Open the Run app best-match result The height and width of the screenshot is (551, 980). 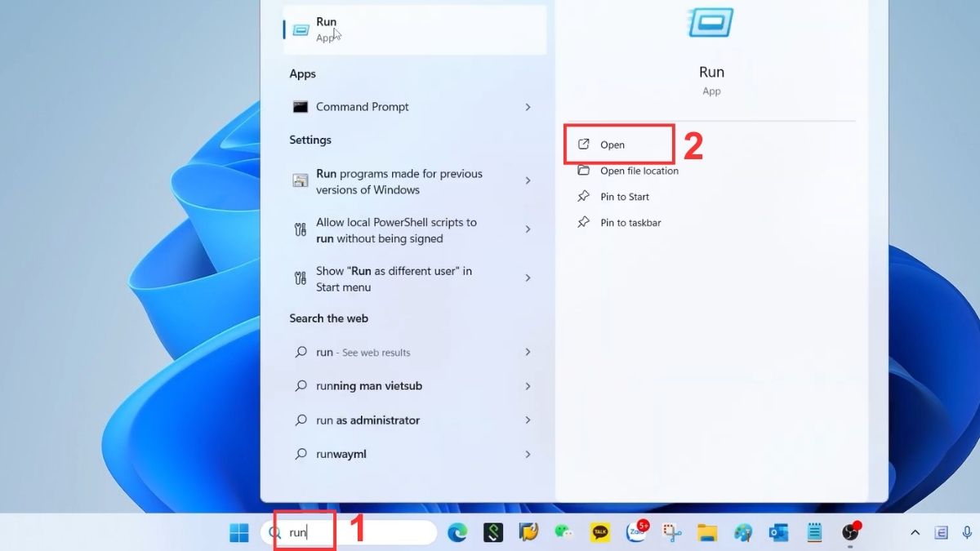coord(415,29)
